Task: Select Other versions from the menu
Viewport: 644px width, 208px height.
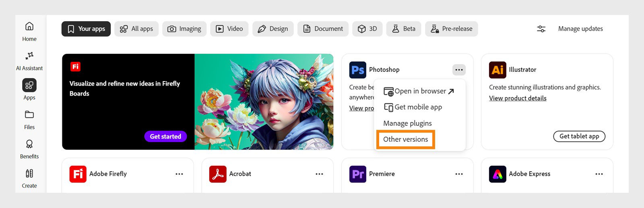Action: coord(406,139)
